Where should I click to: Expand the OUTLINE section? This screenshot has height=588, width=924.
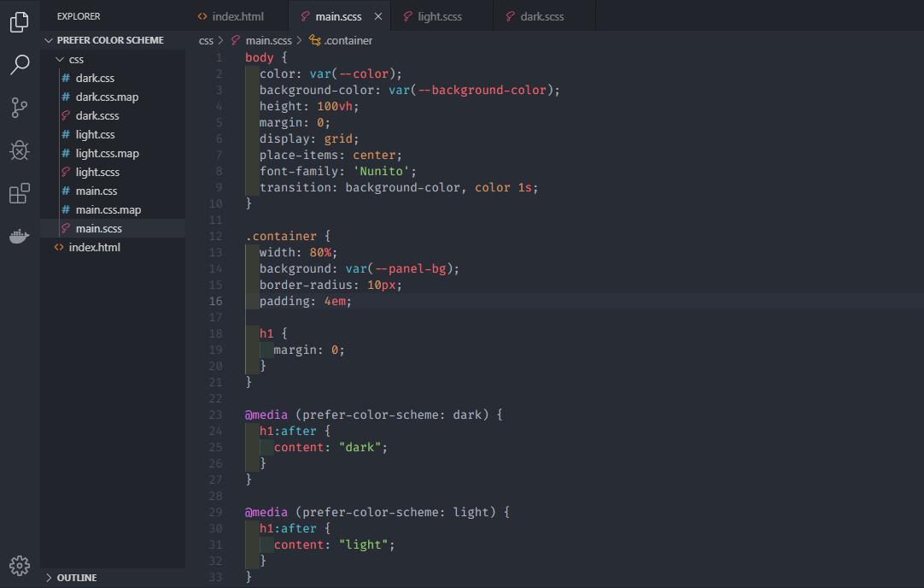[113, 578]
